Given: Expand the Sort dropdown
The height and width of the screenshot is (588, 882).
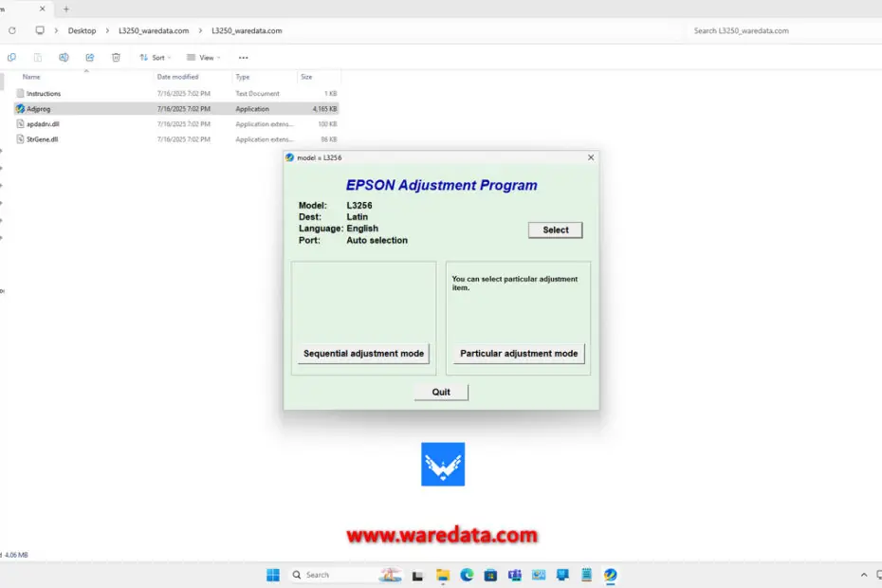Looking at the screenshot, I should click(156, 58).
